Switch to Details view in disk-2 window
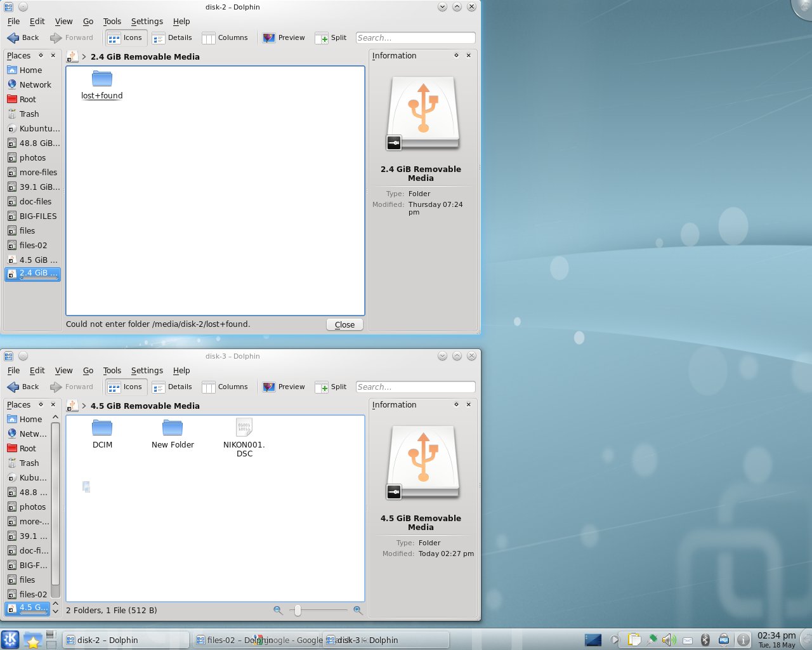Screen dimensions: 812x650 coord(172,38)
